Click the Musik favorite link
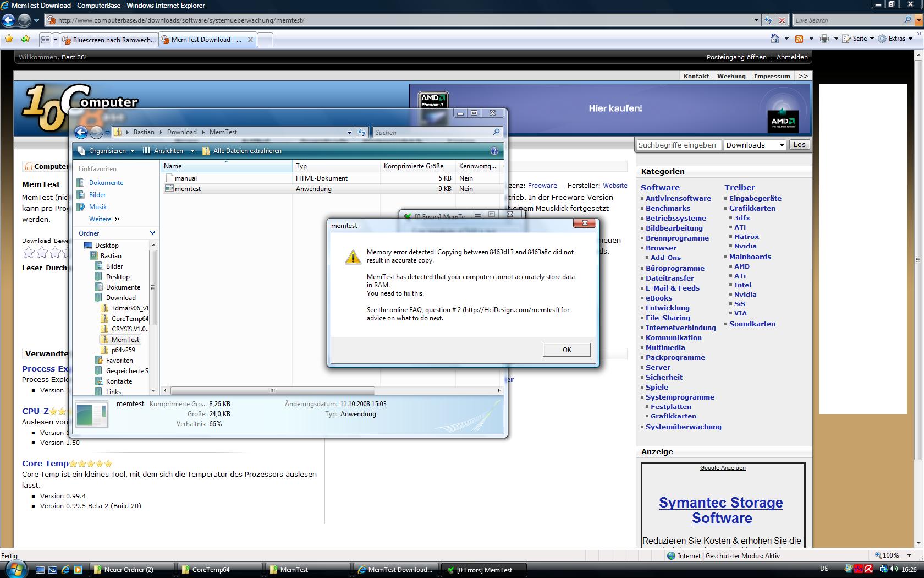Screen dimensions: 924x578 click(98, 207)
